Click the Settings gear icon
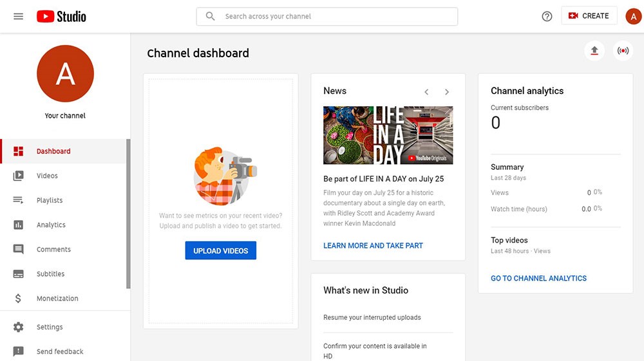Image resolution: width=644 pixels, height=361 pixels. click(19, 327)
